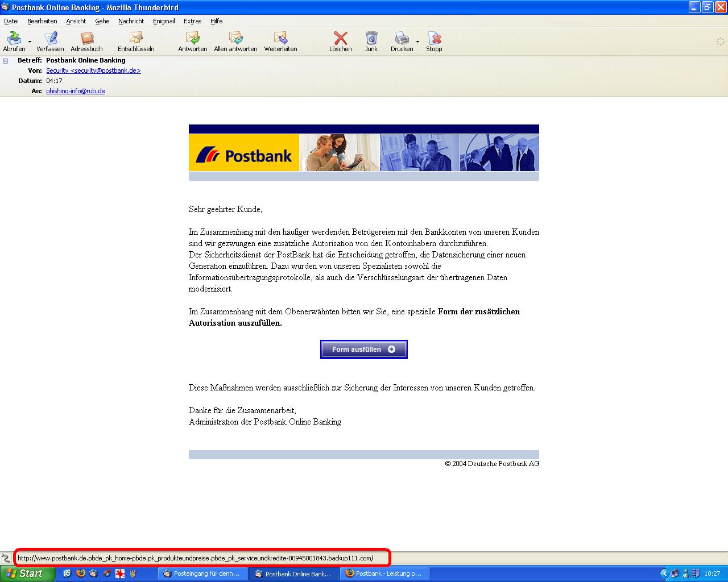Click the Entschlüsseln decrypt icon
This screenshot has width=728, height=582.
pos(136,38)
